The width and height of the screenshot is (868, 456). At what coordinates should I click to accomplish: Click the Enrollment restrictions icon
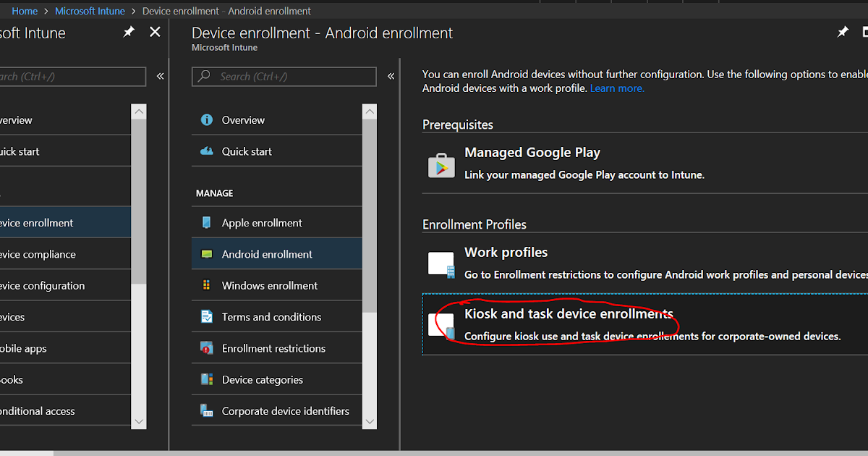208,347
